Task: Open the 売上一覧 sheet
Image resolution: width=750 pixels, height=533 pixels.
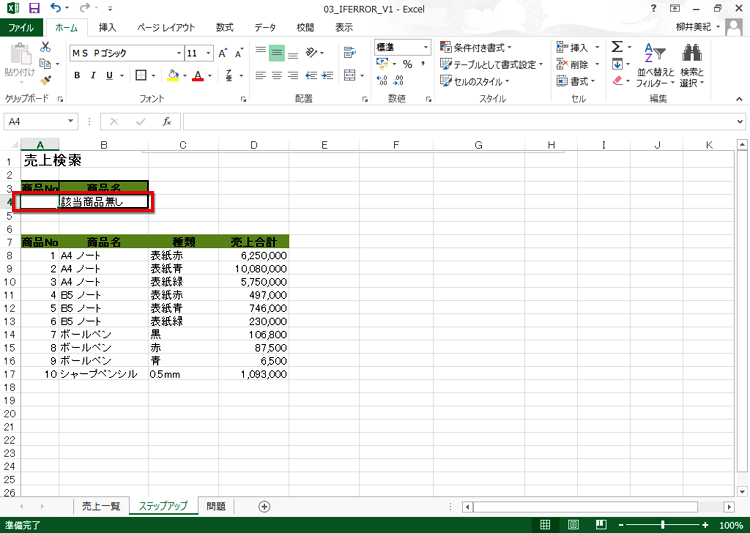Action: tap(101, 506)
